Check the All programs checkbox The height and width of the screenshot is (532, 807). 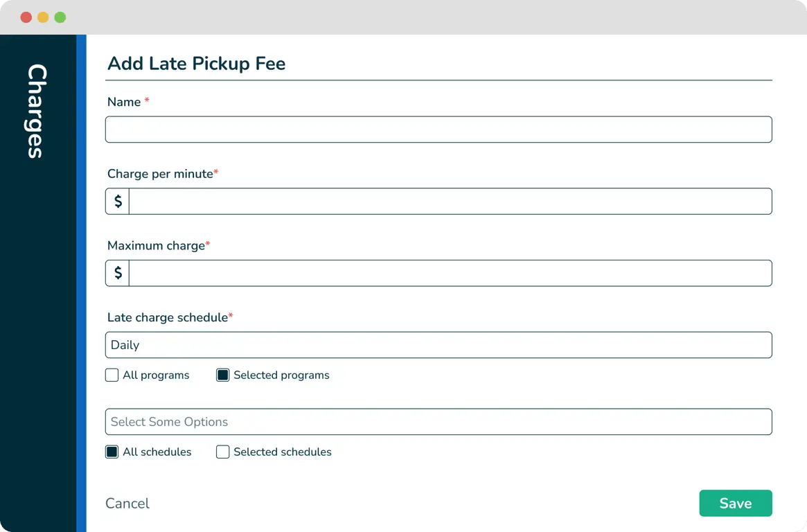coord(112,375)
